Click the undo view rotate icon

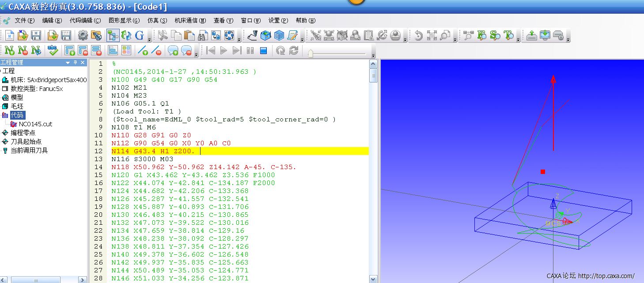(x=418, y=36)
